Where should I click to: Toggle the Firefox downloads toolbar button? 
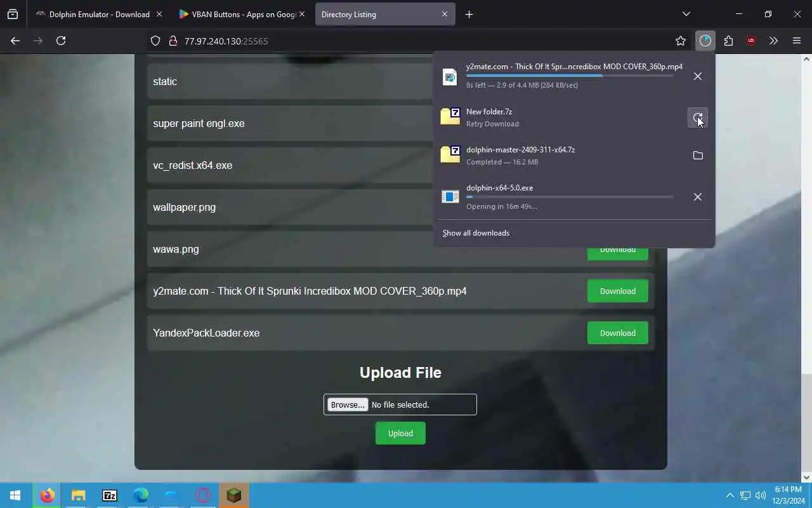coord(705,41)
